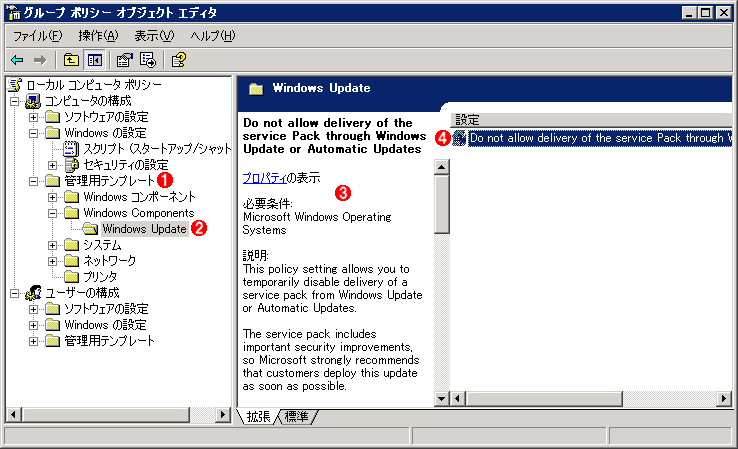This screenshot has height=449, width=738.
Task: Collapse the Windows Components node
Action: pos(53,213)
